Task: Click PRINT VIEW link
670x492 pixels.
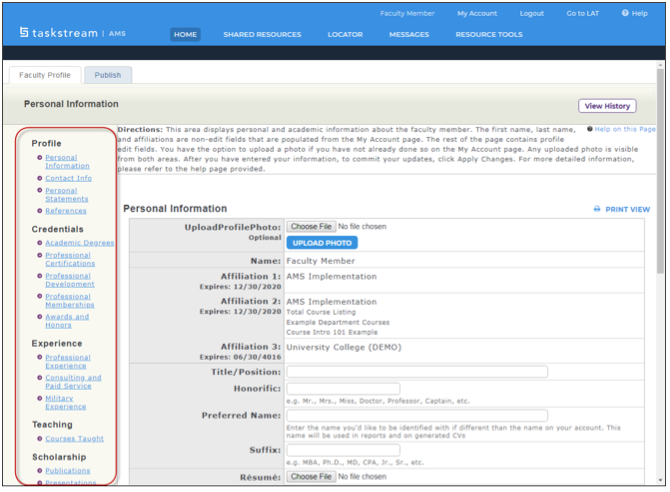Action: [x=627, y=209]
